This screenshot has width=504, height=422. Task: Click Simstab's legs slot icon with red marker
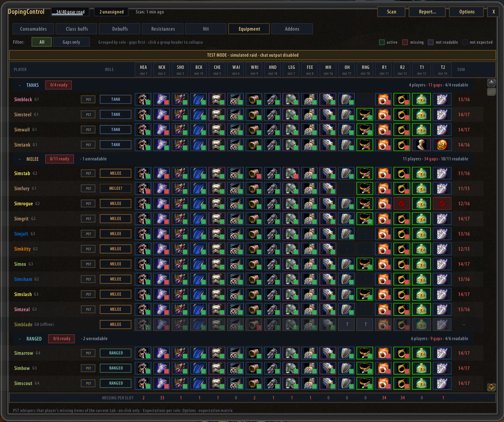click(x=291, y=173)
